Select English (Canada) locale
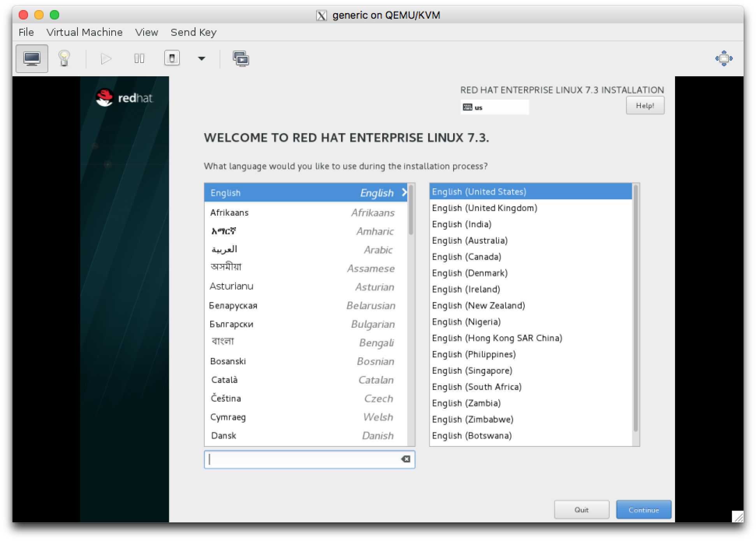 531,257
